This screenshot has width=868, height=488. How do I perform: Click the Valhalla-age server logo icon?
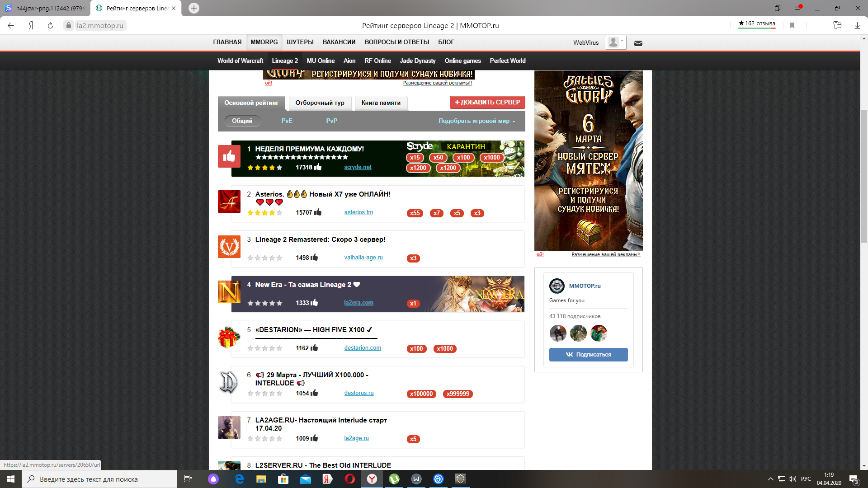229,247
